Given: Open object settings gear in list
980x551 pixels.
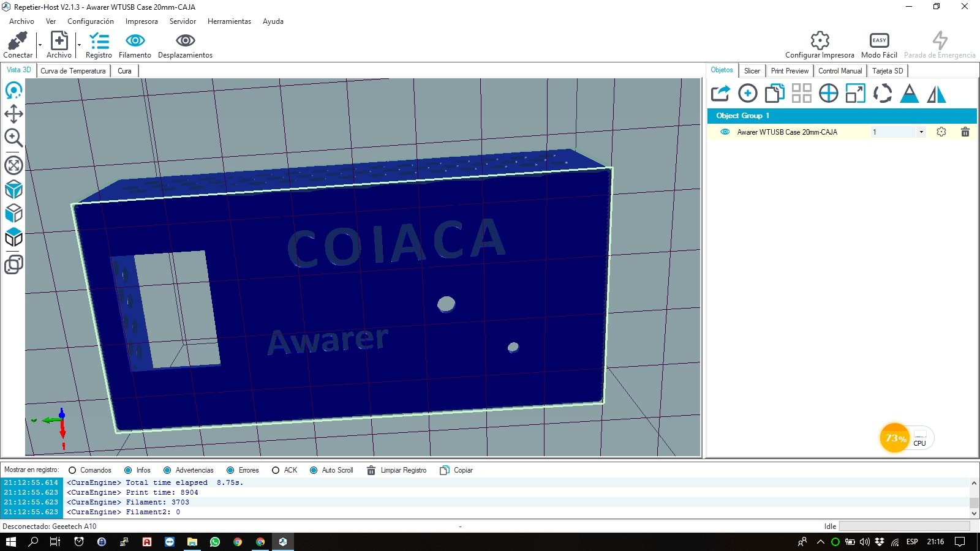Looking at the screenshot, I should point(941,132).
